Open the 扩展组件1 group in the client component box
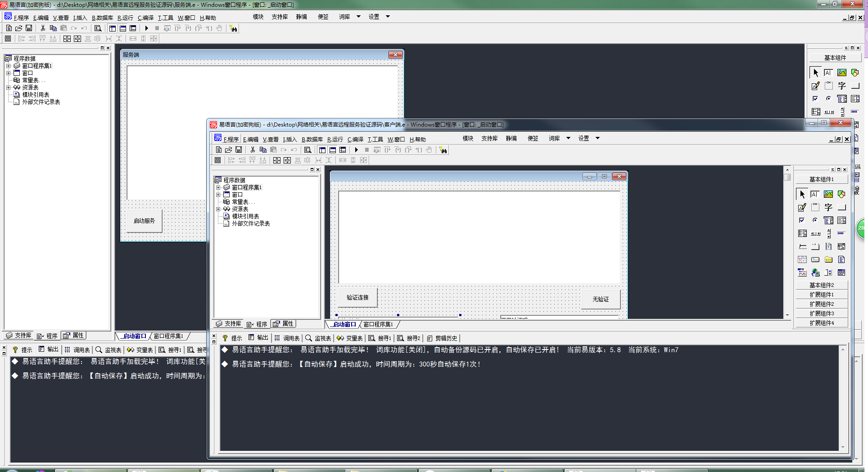 [x=822, y=295]
